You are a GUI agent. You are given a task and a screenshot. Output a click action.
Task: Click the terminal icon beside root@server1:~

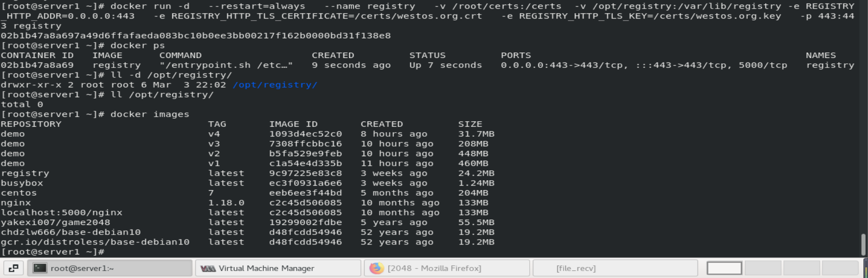[x=40, y=268]
